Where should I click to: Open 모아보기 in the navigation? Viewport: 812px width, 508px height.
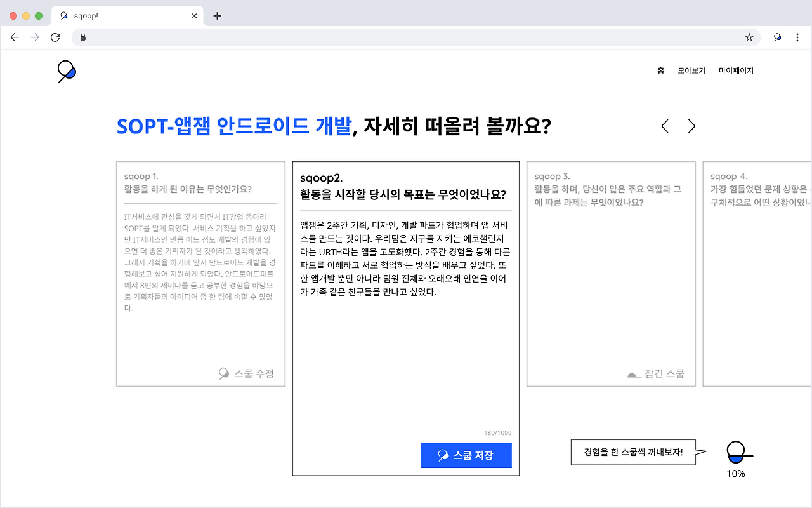pyautogui.click(x=691, y=71)
